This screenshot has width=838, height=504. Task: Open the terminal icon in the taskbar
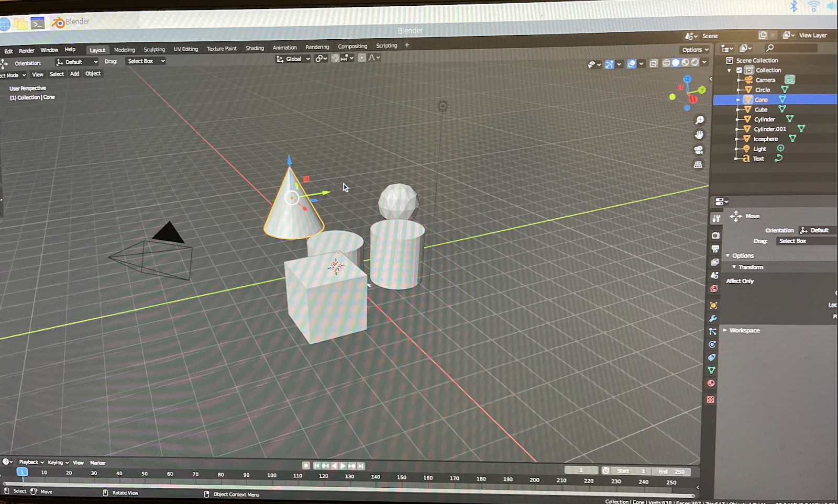pyautogui.click(x=38, y=23)
